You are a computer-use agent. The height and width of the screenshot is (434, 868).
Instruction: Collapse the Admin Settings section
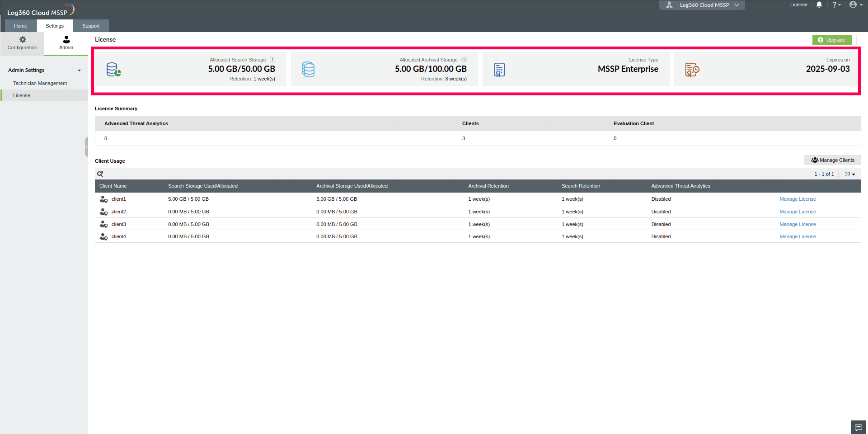click(x=80, y=71)
